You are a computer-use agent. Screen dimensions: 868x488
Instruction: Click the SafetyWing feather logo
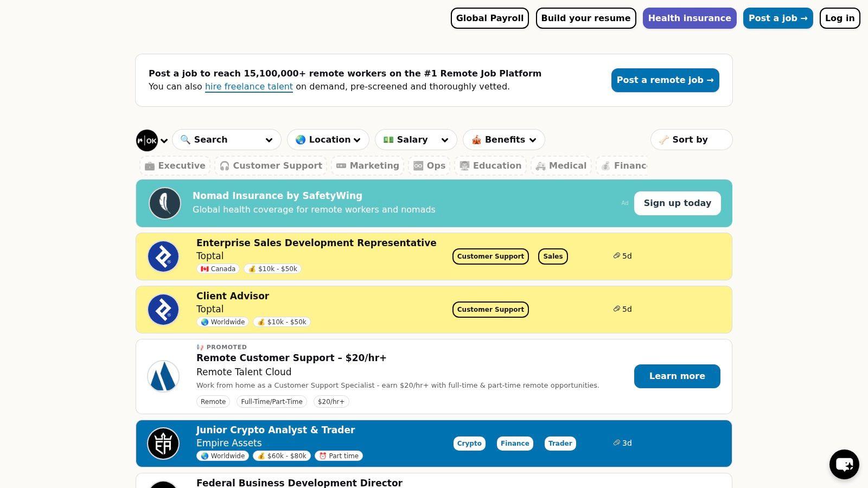(x=165, y=203)
